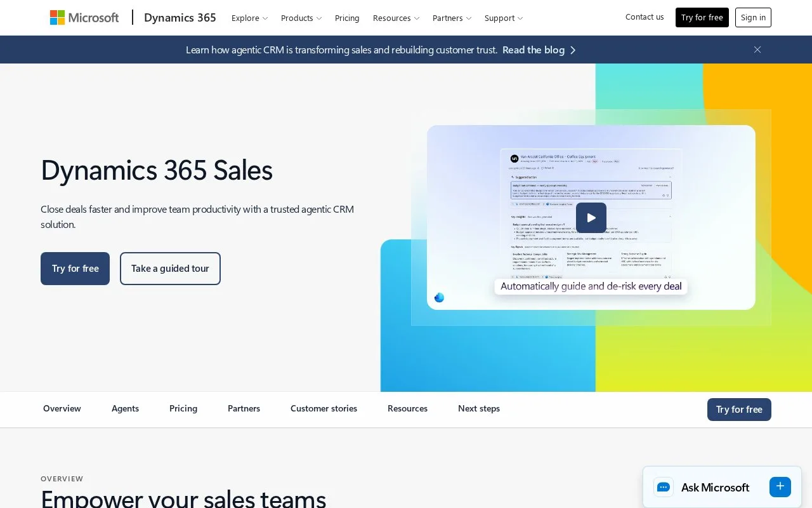The width and height of the screenshot is (812, 508).
Task: Select the Partners tab in section nav
Action: tap(244, 409)
